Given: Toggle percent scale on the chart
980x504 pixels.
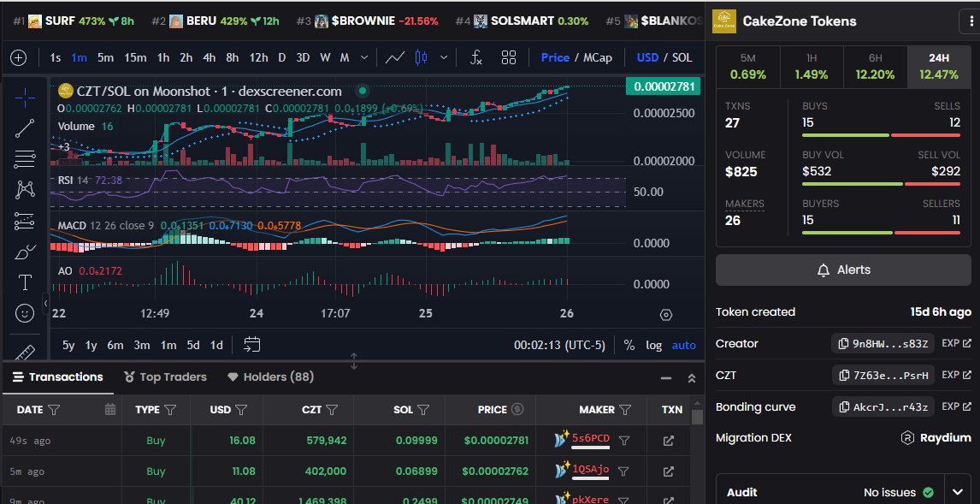Looking at the screenshot, I should click(629, 345).
